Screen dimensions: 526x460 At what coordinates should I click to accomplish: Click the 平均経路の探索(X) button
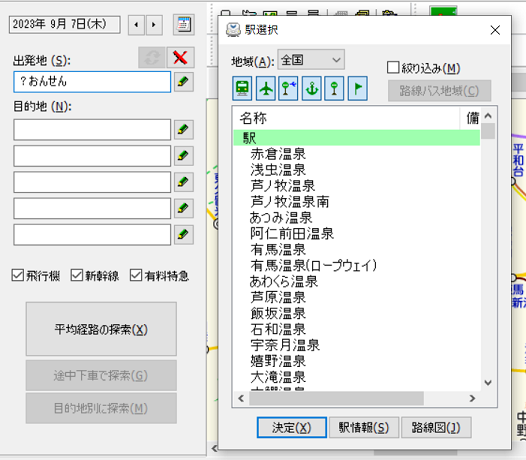click(x=101, y=329)
